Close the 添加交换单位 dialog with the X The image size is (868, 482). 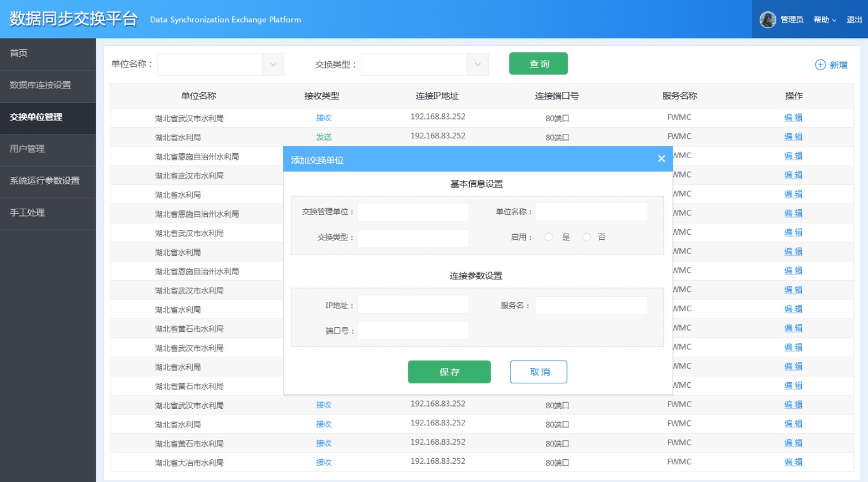point(661,159)
